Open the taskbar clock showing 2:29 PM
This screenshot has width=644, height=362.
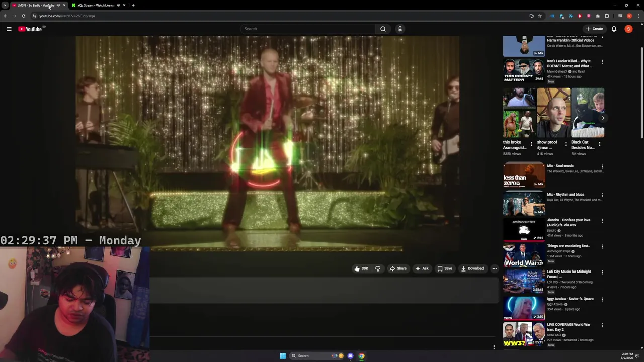click(x=627, y=356)
